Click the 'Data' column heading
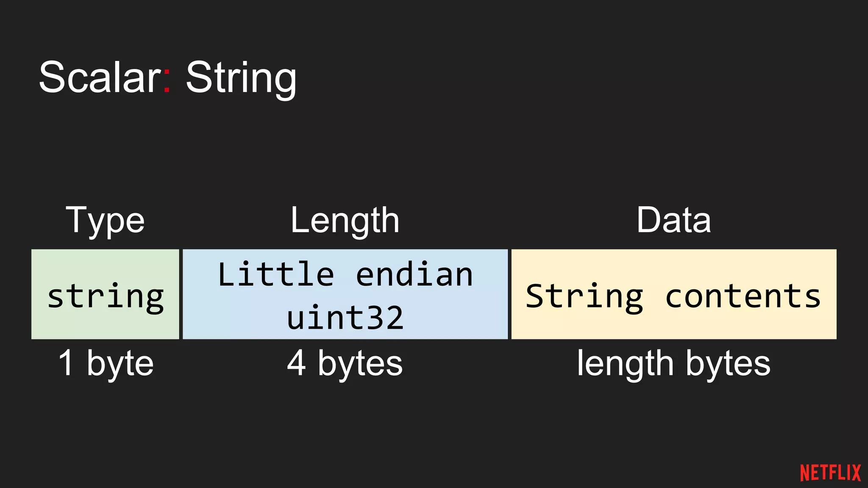 (673, 220)
